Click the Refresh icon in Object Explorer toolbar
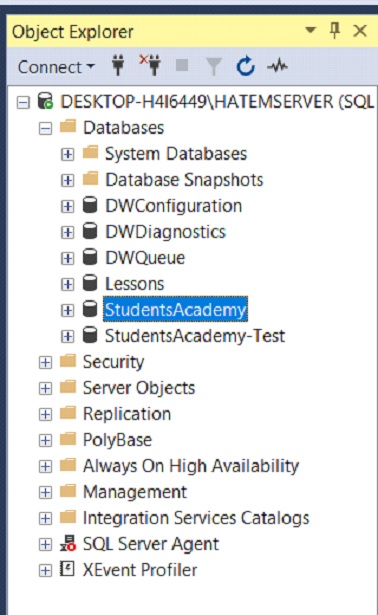The width and height of the screenshot is (378, 615). click(x=245, y=66)
